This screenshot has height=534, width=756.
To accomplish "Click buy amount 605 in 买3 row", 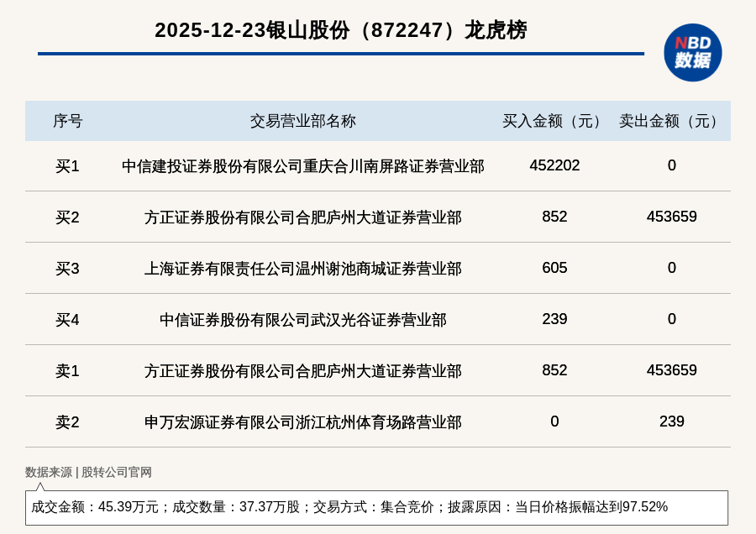I will click(x=554, y=268).
